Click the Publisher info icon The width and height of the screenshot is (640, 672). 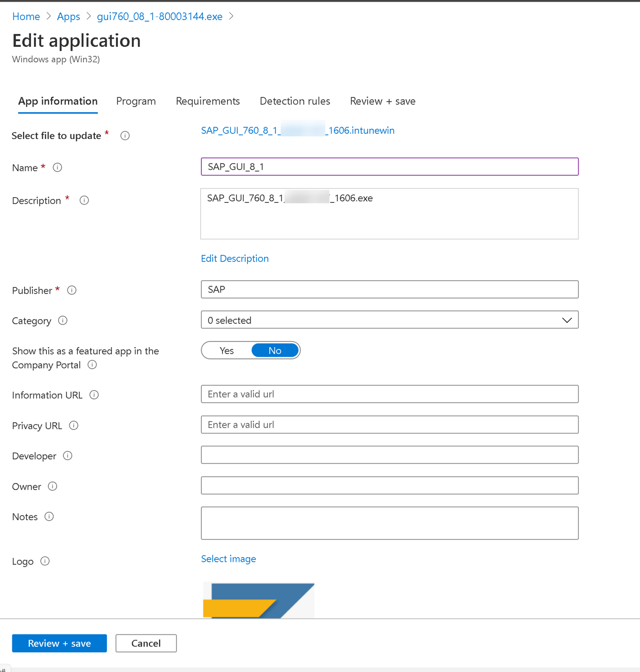tap(72, 290)
